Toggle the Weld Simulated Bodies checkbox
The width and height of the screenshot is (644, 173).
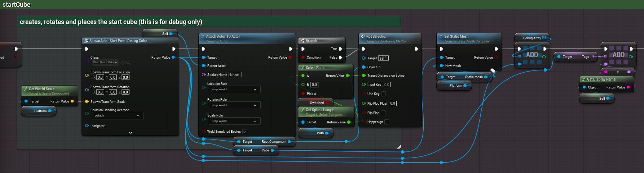(245, 132)
